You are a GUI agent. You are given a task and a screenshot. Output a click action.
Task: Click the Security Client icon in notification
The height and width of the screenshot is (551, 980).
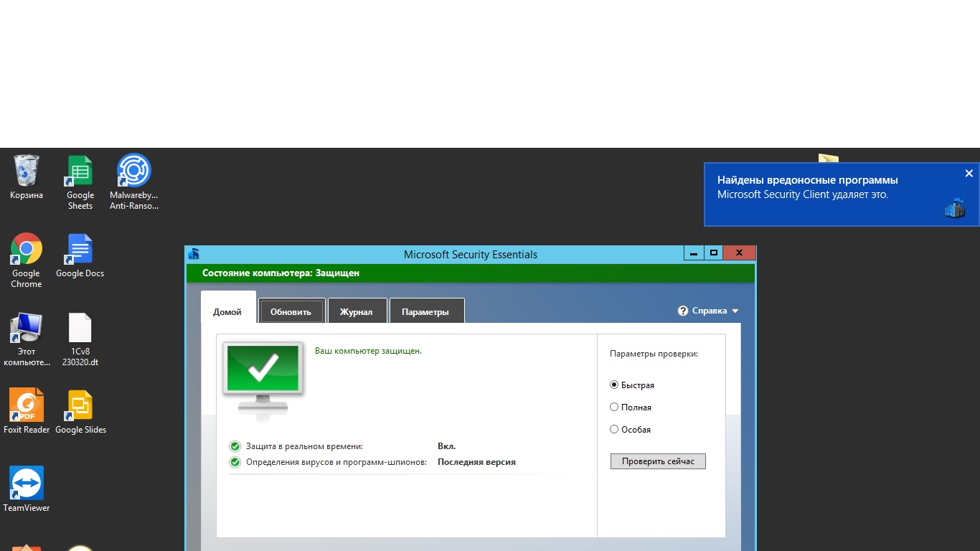click(x=955, y=208)
